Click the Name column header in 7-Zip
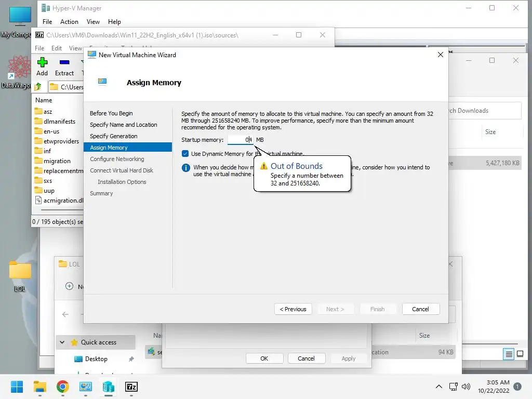This screenshot has width=532, height=399. pos(44,100)
